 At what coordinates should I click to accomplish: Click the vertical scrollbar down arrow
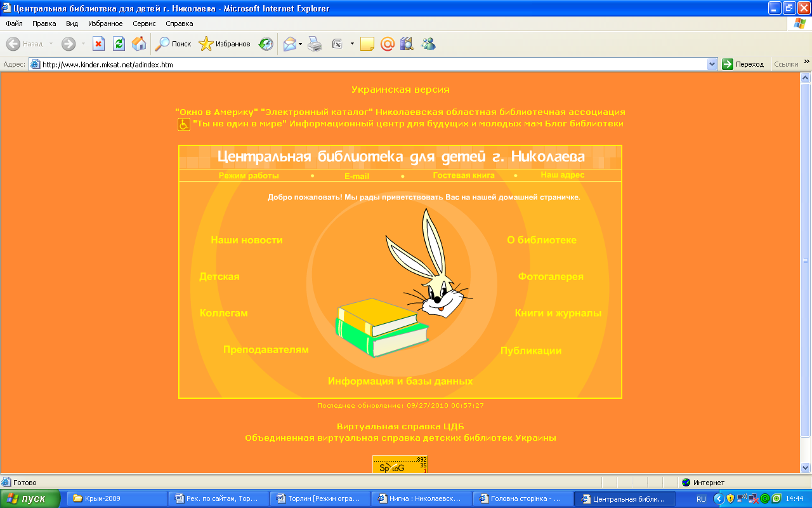coord(806,468)
